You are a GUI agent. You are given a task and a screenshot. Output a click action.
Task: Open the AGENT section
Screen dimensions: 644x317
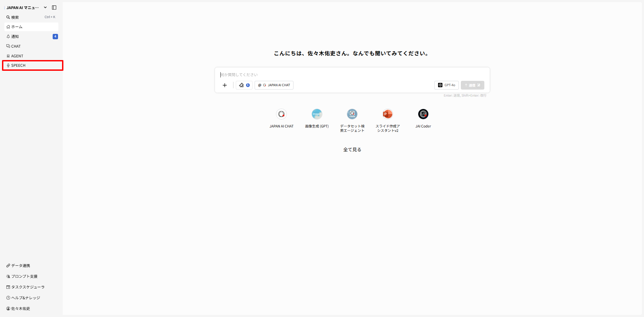[17, 56]
